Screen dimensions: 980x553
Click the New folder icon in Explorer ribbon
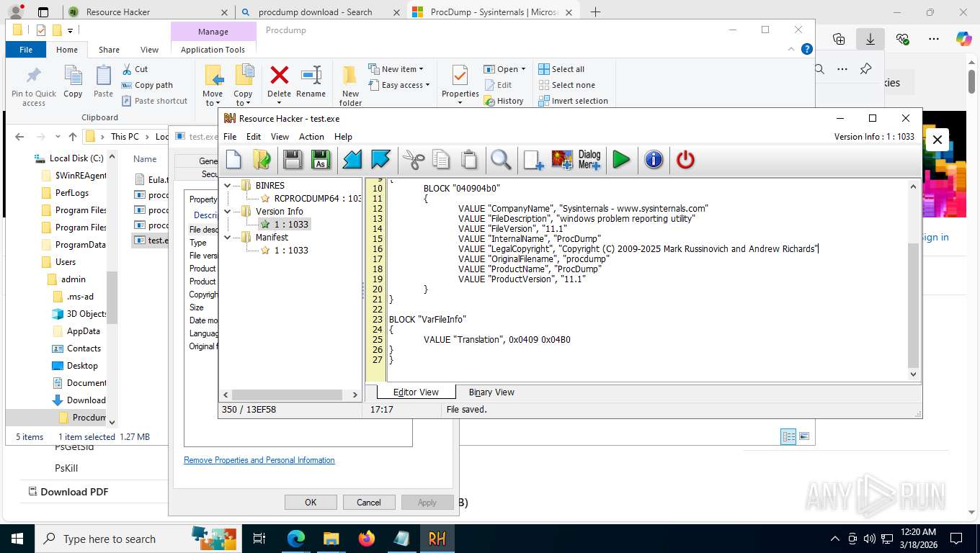[x=350, y=75]
